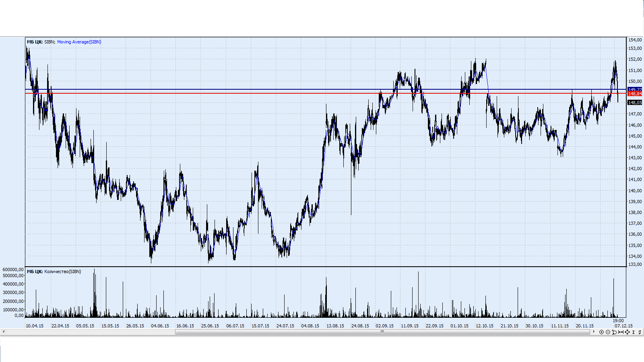Screen dimensions: 644x362
Task: Click the МБ ЦК: SIBN chart title
Action: pyautogui.click(x=41, y=42)
